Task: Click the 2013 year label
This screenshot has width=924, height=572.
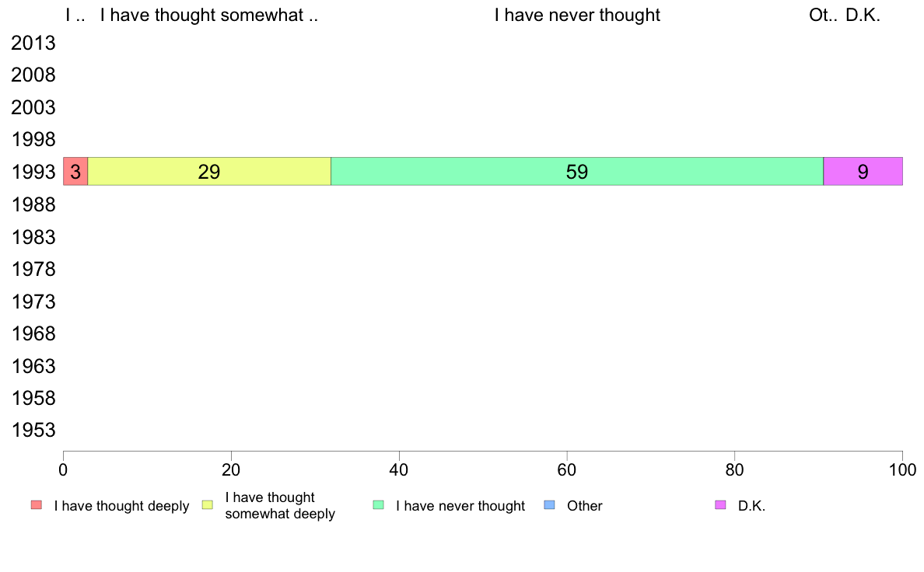Action: point(33,43)
